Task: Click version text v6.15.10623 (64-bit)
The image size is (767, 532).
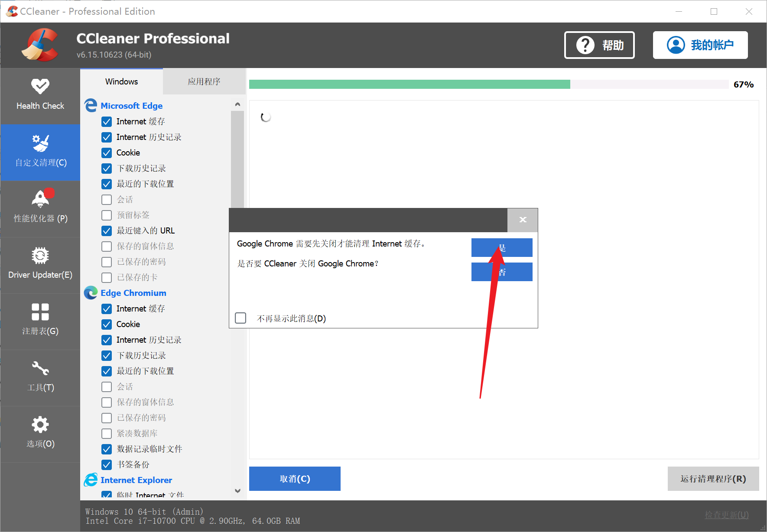Action: pos(114,55)
